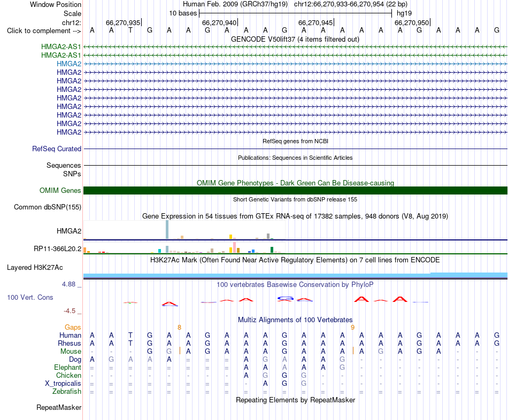Open Short Genetic Variants from dbSNP release 155
The image size is (508, 420).
point(295,199)
